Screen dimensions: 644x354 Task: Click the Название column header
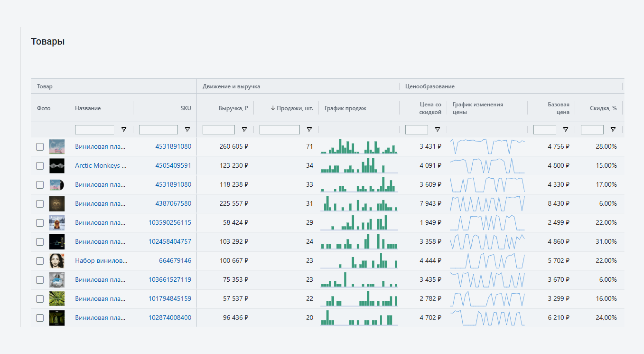[x=88, y=108]
